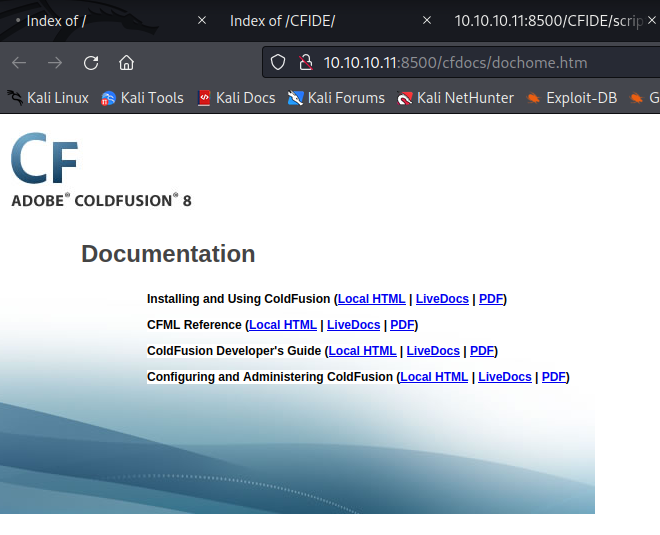Click the Kali Linux dragon bookmark icon

pyautogui.click(x=15, y=98)
